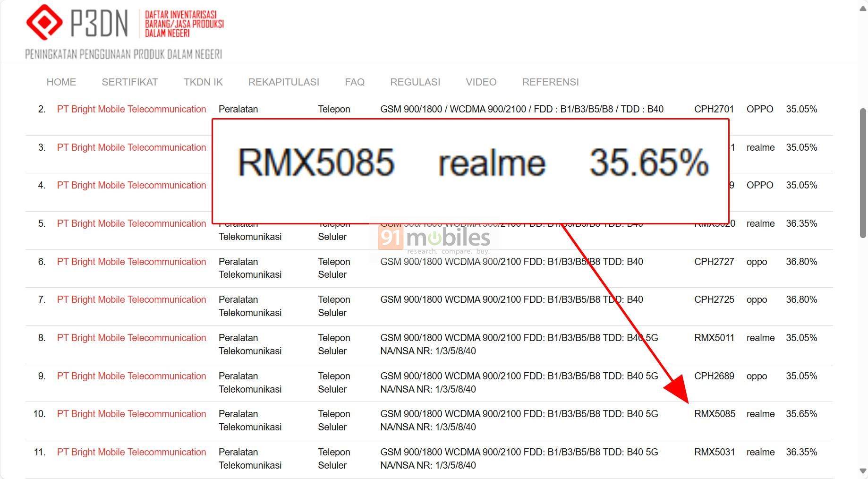Click the 36.35% value in row 11
The height and width of the screenshot is (479, 868).
point(801,452)
